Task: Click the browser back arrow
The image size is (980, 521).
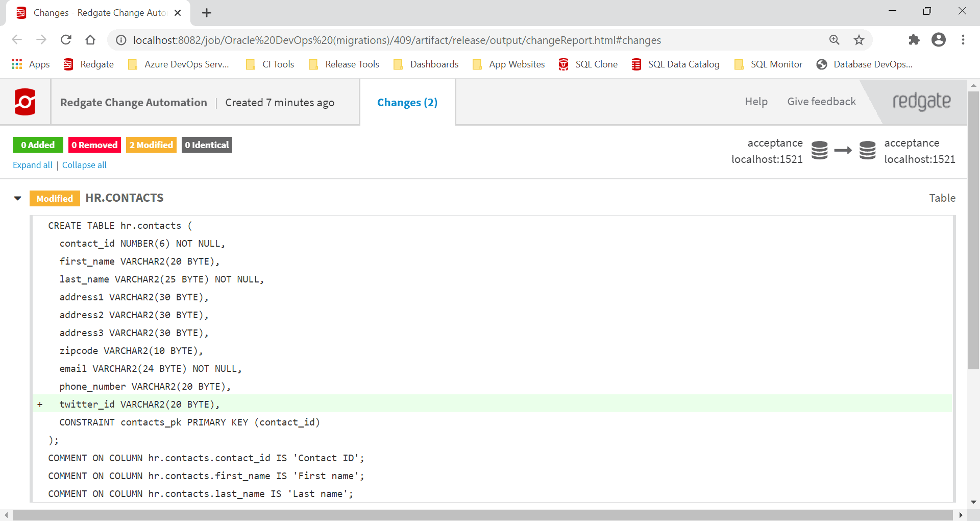Action: [x=17, y=40]
